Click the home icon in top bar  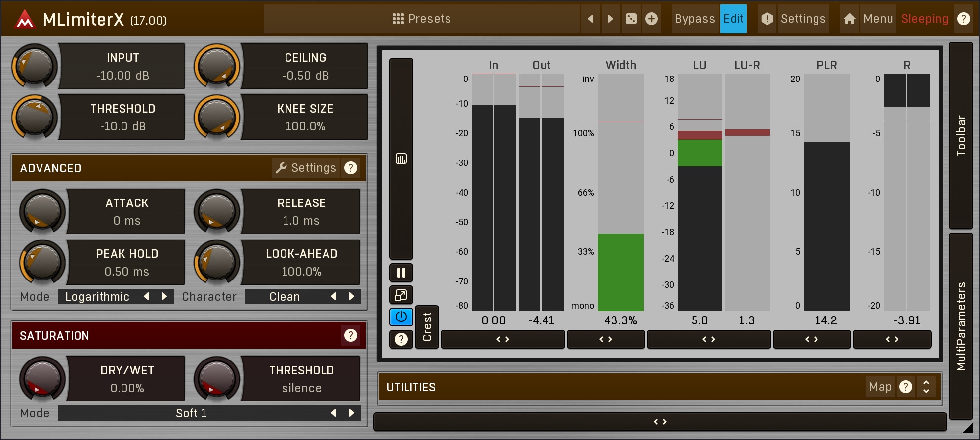(849, 19)
